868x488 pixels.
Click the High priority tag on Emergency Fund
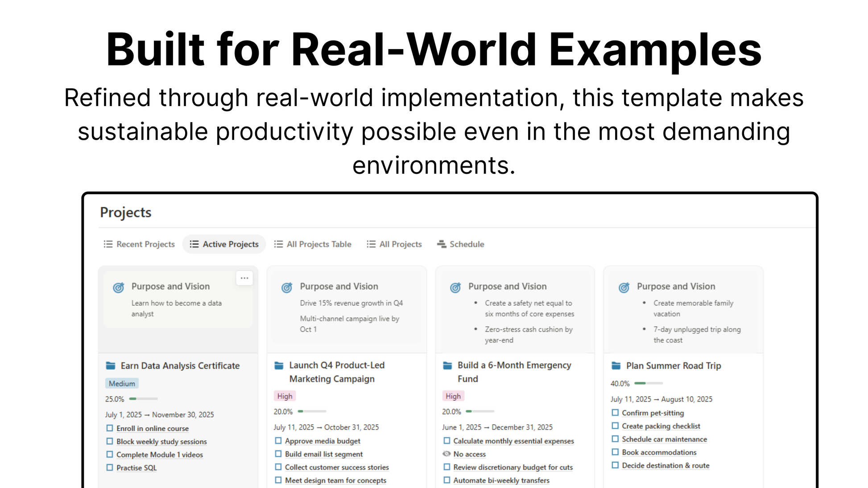click(x=453, y=396)
